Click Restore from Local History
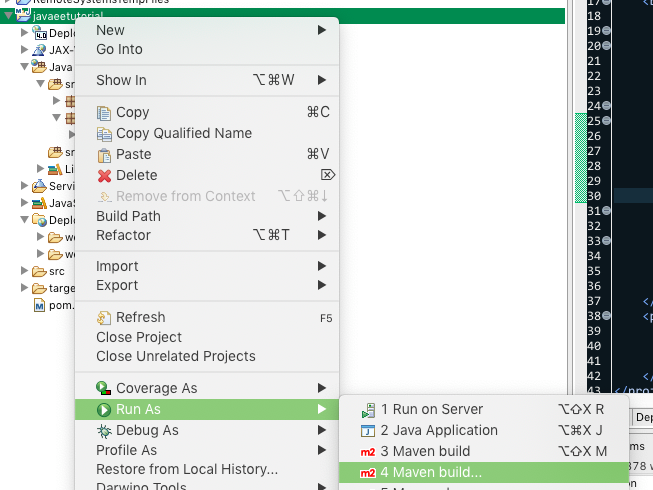Screen dimensions: 653x490 [x=186, y=469]
